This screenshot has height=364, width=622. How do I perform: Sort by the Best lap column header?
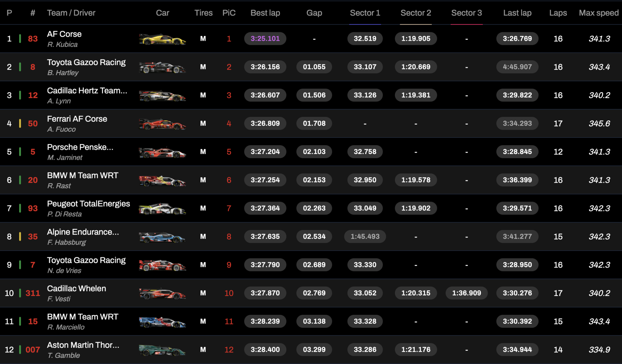tap(265, 13)
